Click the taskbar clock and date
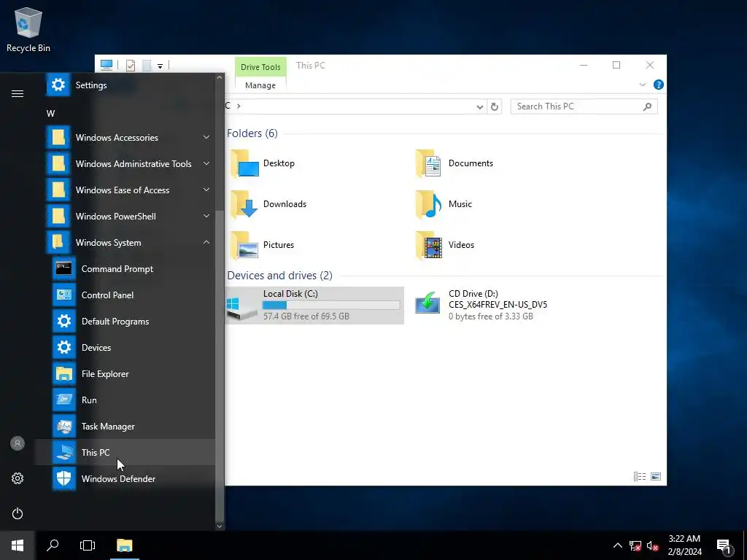 click(x=684, y=545)
